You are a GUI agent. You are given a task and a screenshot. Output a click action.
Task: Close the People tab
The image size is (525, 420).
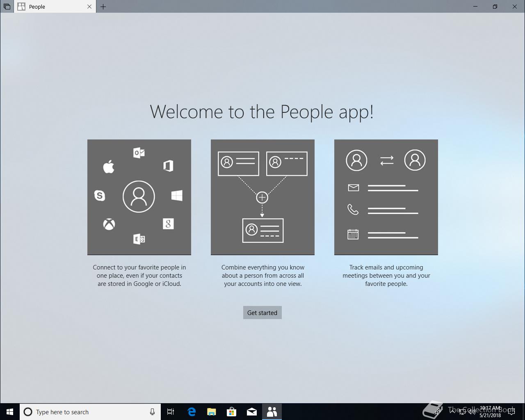pos(89,7)
